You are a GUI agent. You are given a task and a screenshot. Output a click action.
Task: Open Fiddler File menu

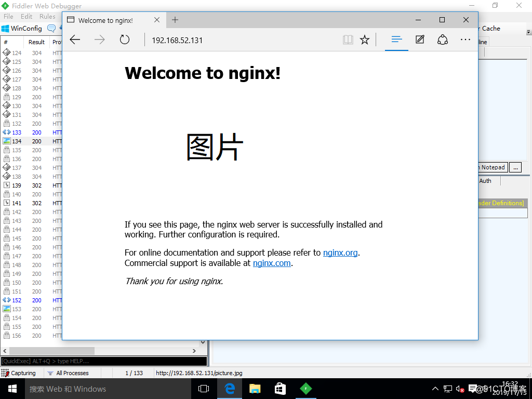pos(8,16)
